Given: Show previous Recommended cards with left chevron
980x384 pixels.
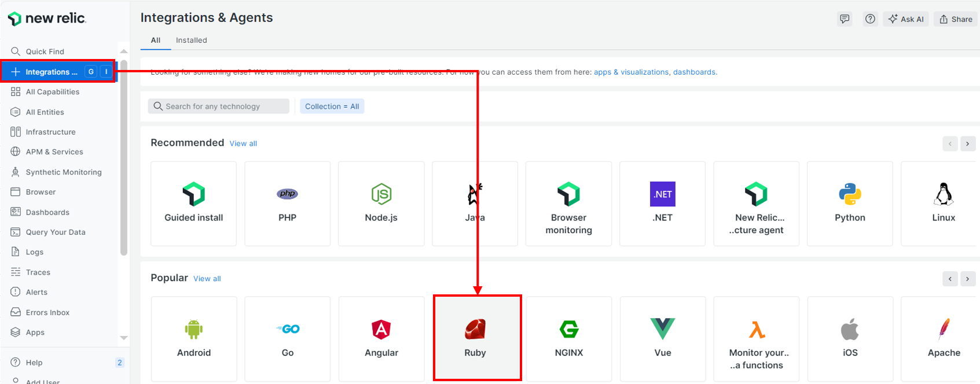Looking at the screenshot, I should (x=950, y=143).
